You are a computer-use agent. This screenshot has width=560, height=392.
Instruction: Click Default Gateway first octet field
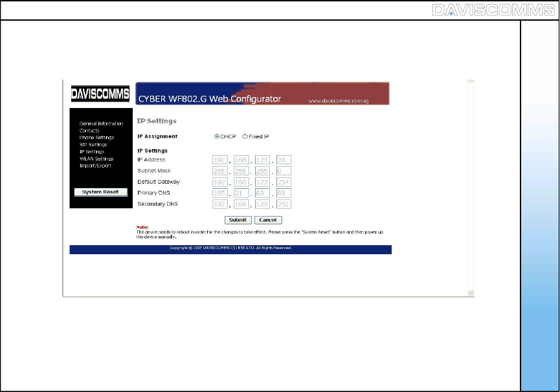[x=219, y=182]
